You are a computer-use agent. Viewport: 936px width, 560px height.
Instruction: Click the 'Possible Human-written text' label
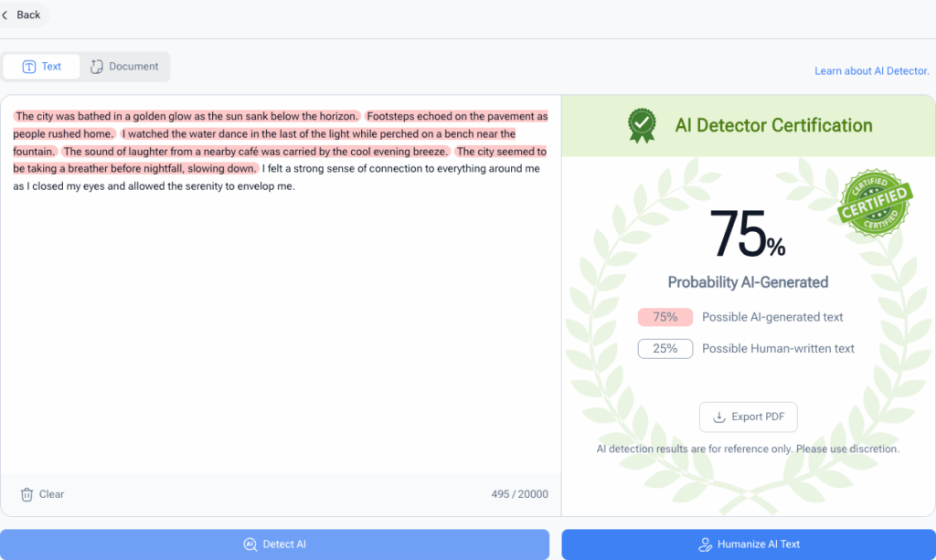tap(778, 348)
